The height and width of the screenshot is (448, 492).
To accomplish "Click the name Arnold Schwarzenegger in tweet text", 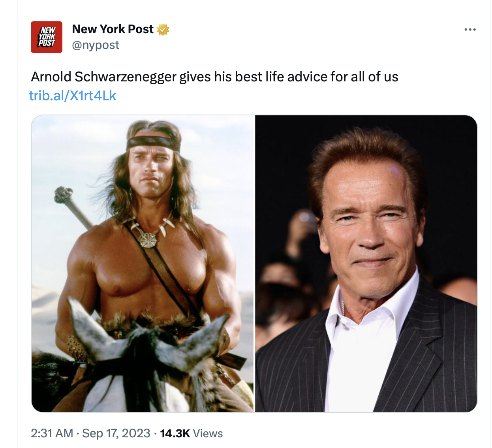I will pyautogui.click(x=103, y=77).
